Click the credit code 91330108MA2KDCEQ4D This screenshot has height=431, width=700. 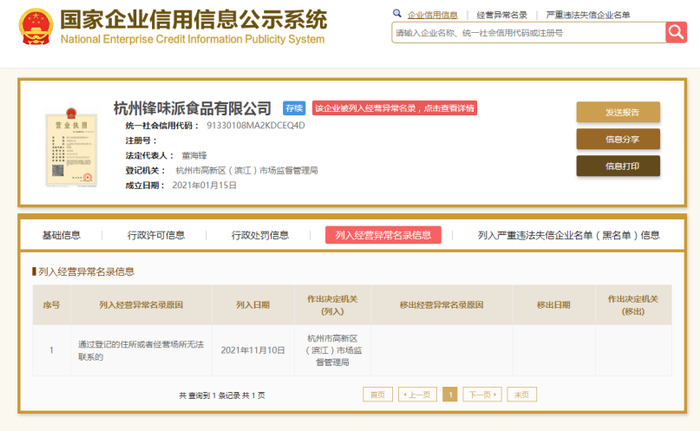point(256,126)
